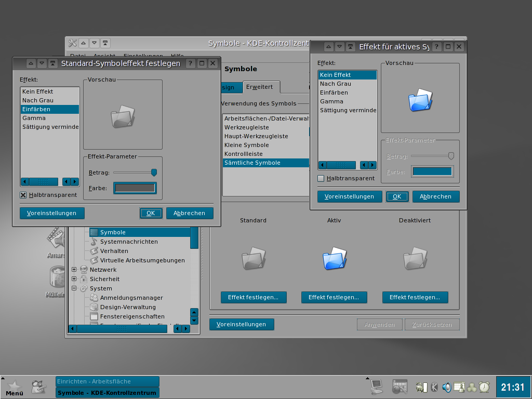This screenshot has width=532, height=399.
Task: Click Voreinstellungen in Kontrollzentrum main panel
Action: click(242, 324)
